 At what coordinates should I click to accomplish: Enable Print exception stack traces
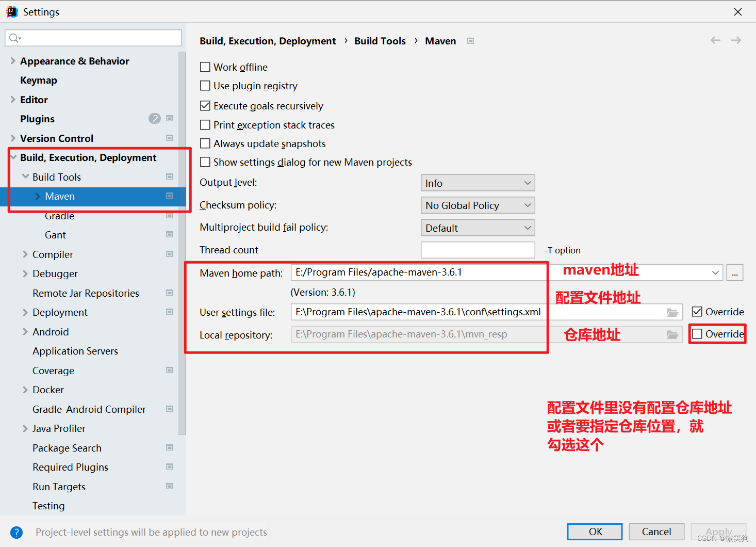point(205,125)
